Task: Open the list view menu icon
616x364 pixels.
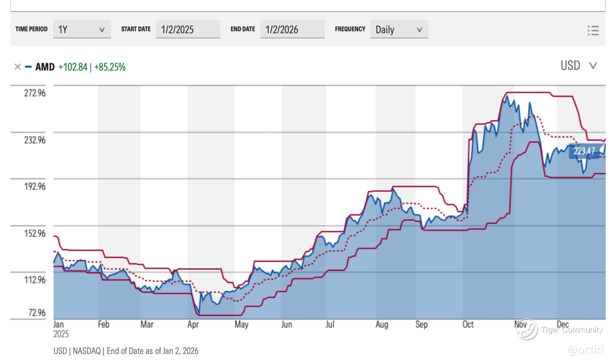Action: click(x=593, y=31)
